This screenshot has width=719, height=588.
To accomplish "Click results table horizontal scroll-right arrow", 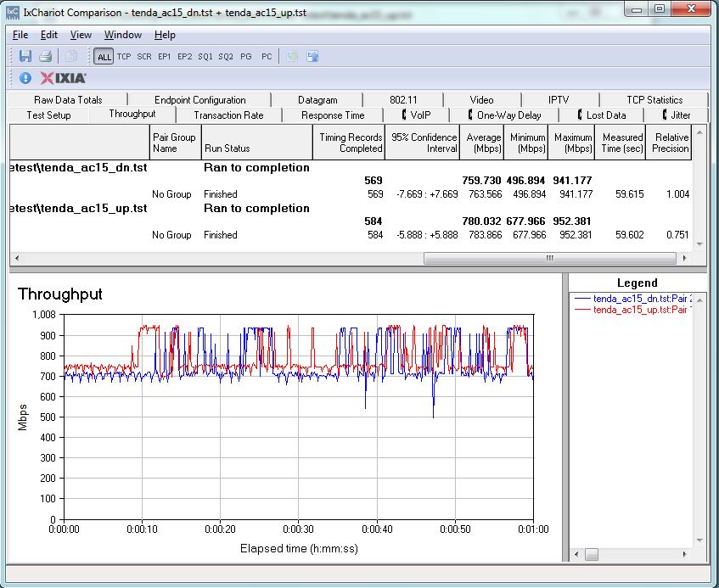I will tap(684, 258).
